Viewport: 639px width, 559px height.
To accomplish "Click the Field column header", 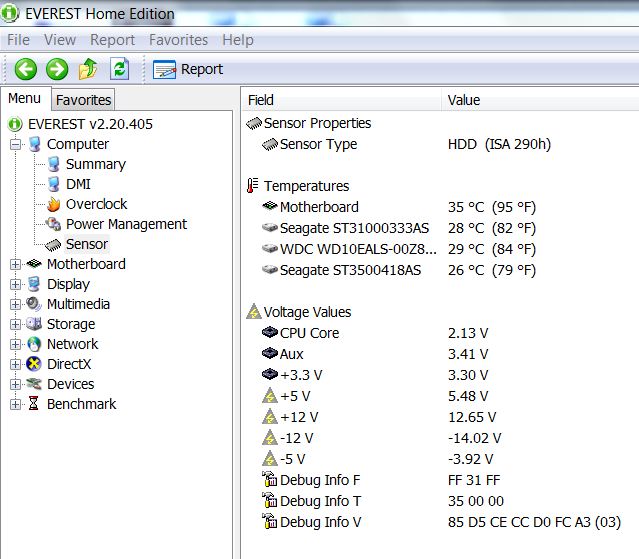I will pos(341,100).
